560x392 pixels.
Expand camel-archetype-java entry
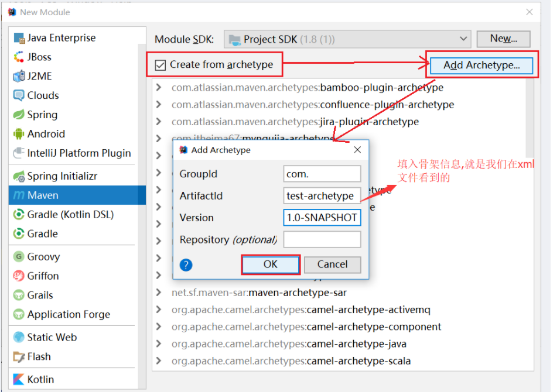(x=159, y=344)
